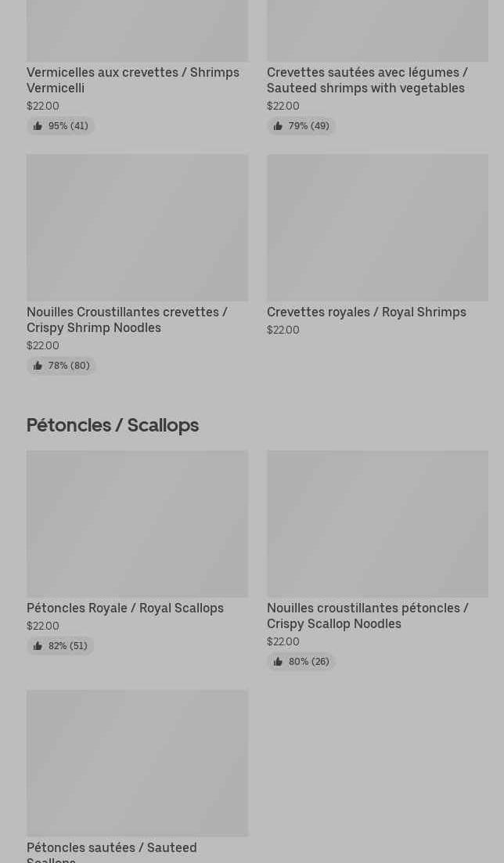Viewport: 504px width, 863px height.
Task: Click thumbs-up icon on Crispy Shrimp Noodles rating
Action: (38, 366)
